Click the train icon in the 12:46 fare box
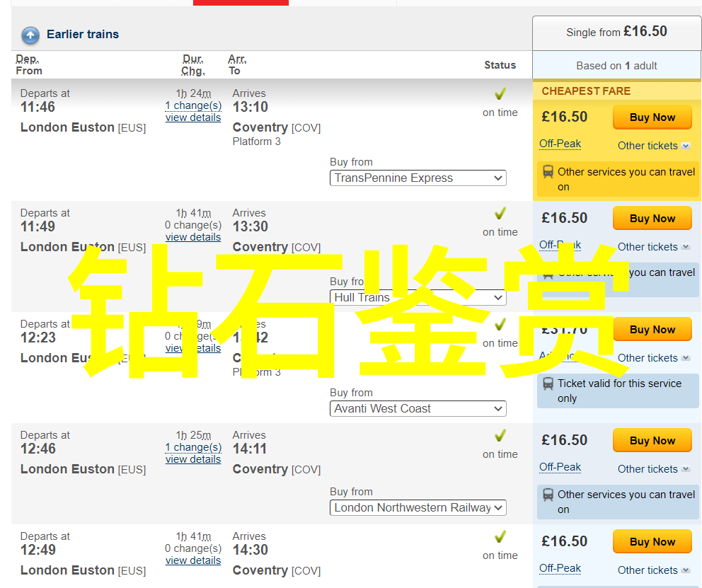This screenshot has width=702, height=588. click(548, 495)
